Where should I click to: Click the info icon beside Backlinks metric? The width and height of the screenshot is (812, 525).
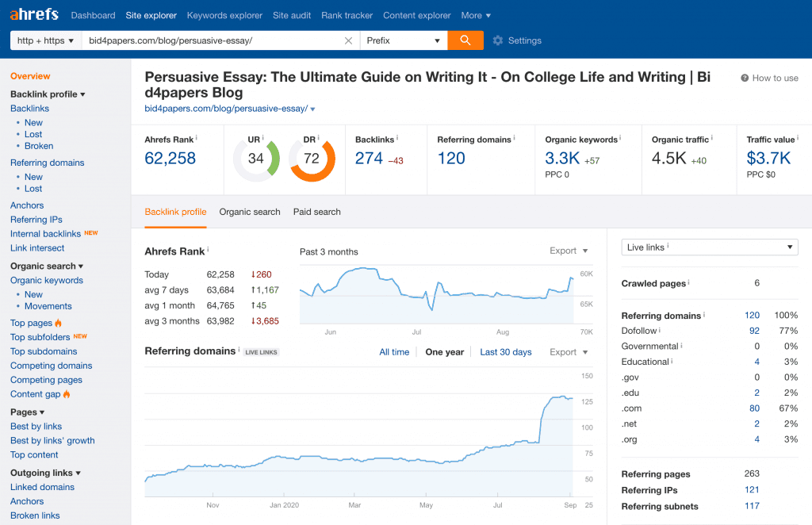pyautogui.click(x=397, y=138)
